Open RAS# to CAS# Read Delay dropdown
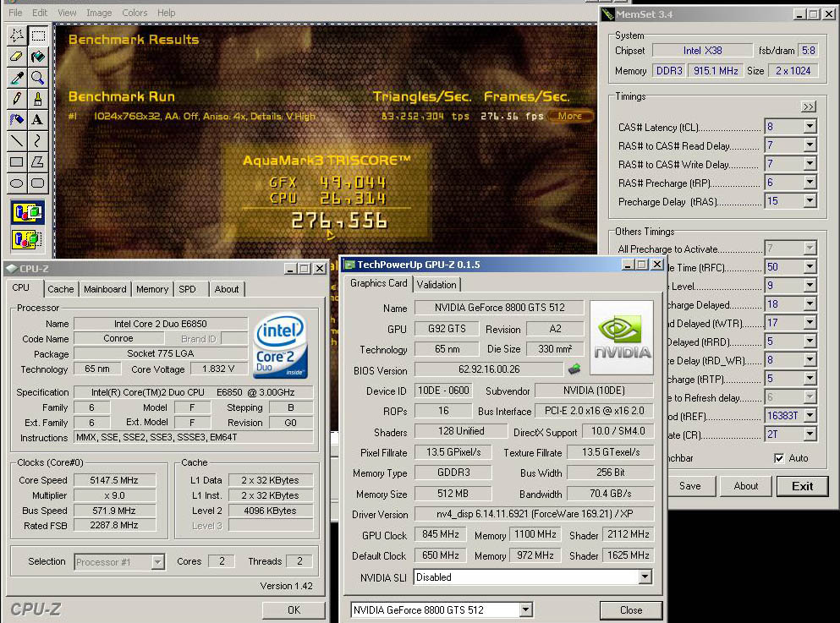Screen dimensions: 840x623 tap(810, 145)
